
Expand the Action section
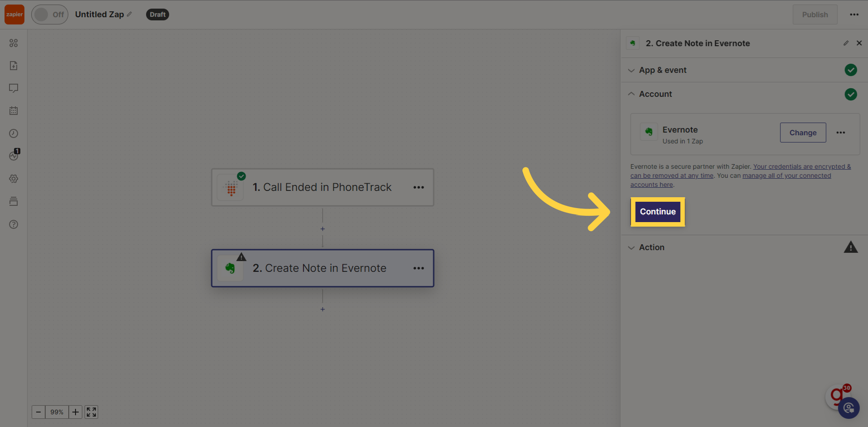click(x=744, y=247)
